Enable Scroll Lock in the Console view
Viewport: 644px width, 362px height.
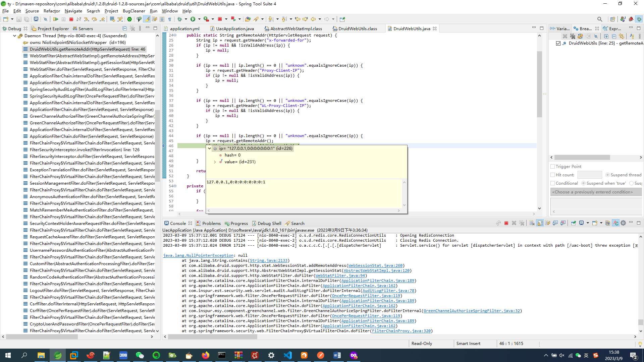coord(540,223)
